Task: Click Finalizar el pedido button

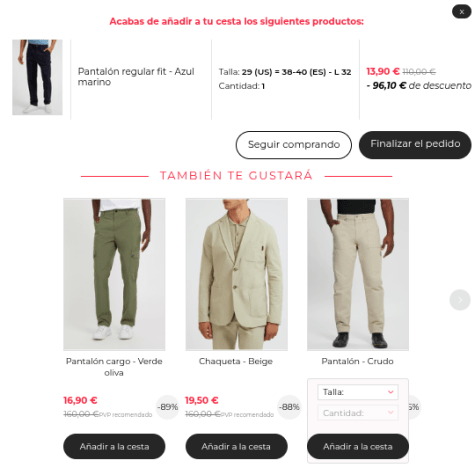Action: point(415,144)
